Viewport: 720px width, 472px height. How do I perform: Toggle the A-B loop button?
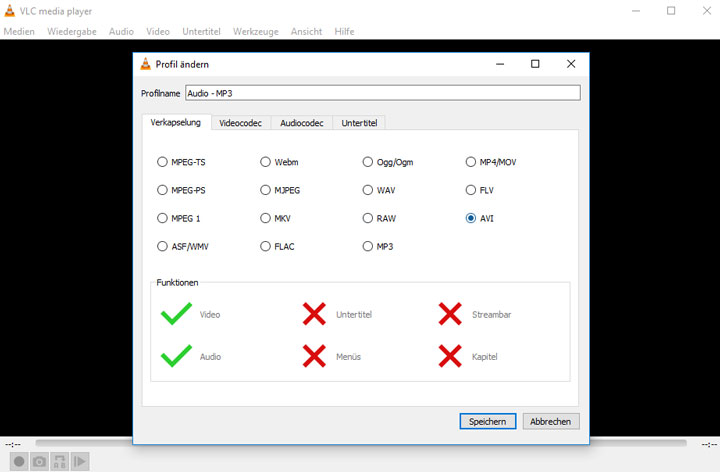coord(59,461)
